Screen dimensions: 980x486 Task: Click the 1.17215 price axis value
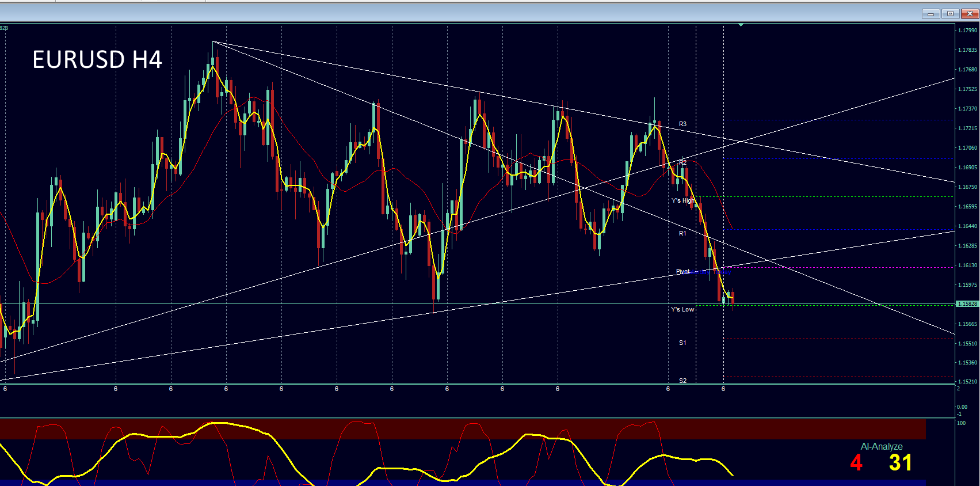[x=968, y=128]
